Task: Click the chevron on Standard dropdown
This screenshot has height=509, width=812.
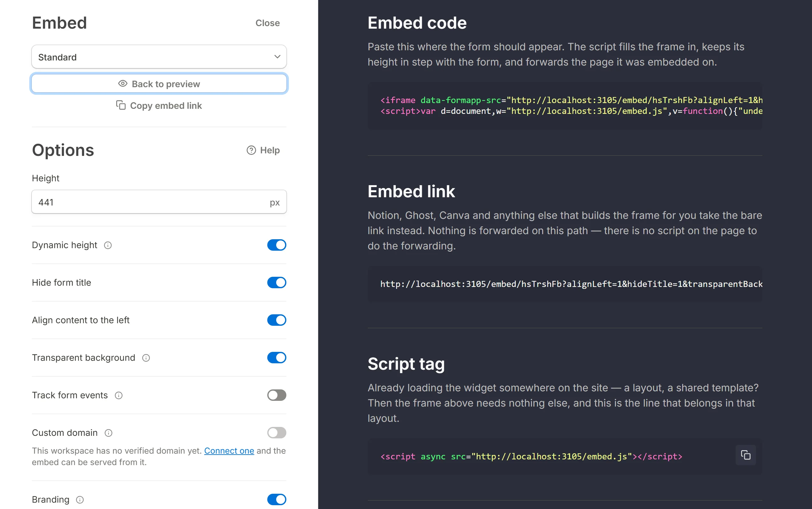Action: tap(277, 57)
